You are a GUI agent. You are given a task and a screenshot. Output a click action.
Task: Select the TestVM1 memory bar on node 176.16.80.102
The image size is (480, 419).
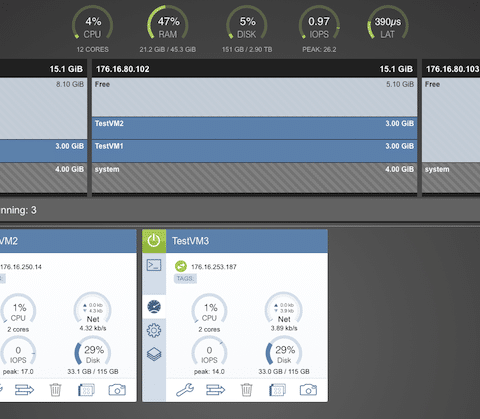(x=254, y=151)
